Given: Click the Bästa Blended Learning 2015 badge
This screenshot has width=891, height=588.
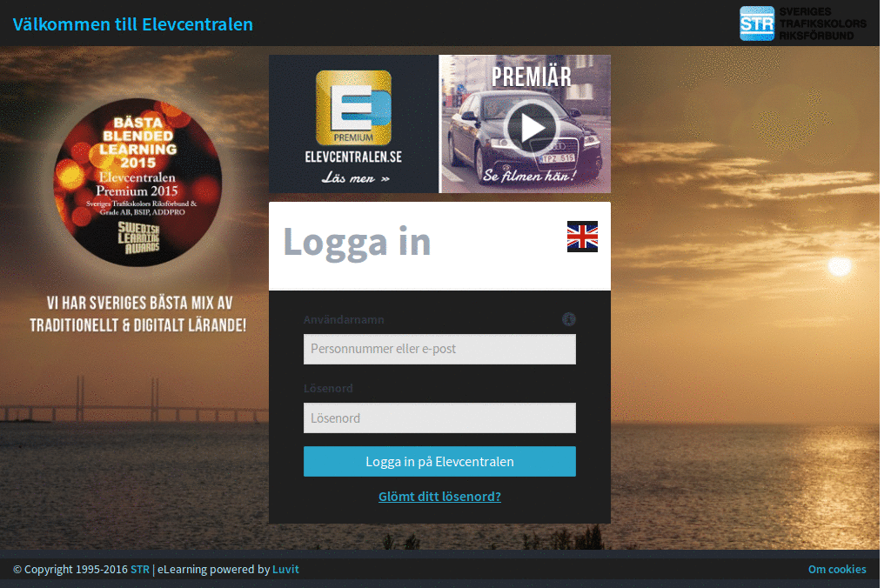Looking at the screenshot, I should point(137,183).
